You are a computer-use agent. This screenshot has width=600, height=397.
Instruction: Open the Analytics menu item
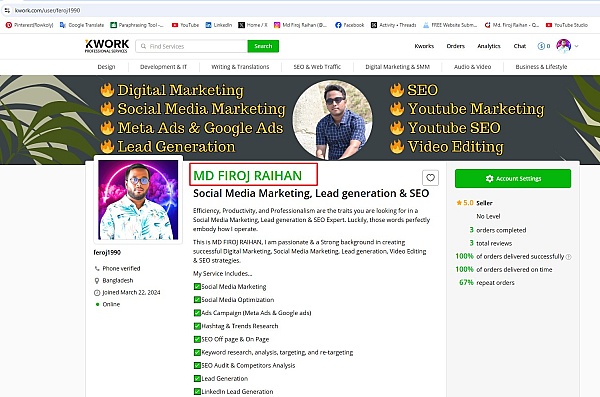(x=489, y=46)
